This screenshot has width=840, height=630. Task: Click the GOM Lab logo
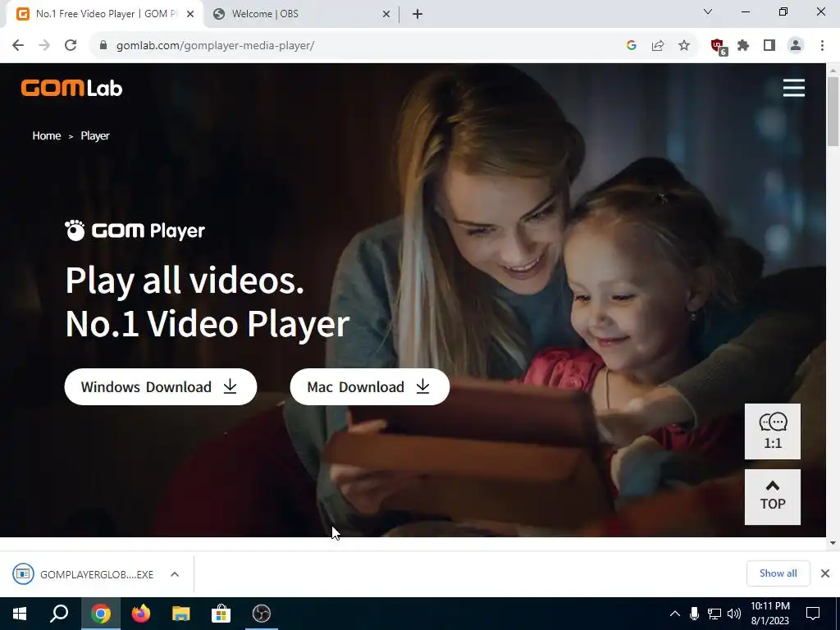[72, 88]
